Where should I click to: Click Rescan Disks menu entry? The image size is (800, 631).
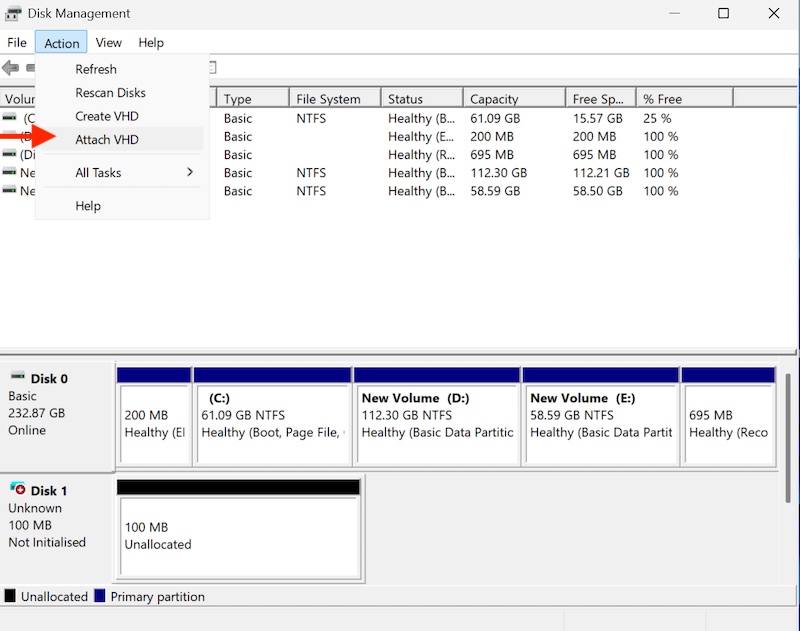click(110, 93)
